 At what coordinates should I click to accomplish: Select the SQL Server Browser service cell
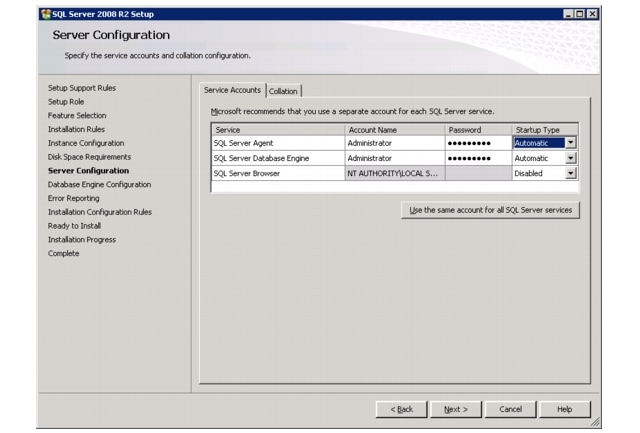pos(278,173)
